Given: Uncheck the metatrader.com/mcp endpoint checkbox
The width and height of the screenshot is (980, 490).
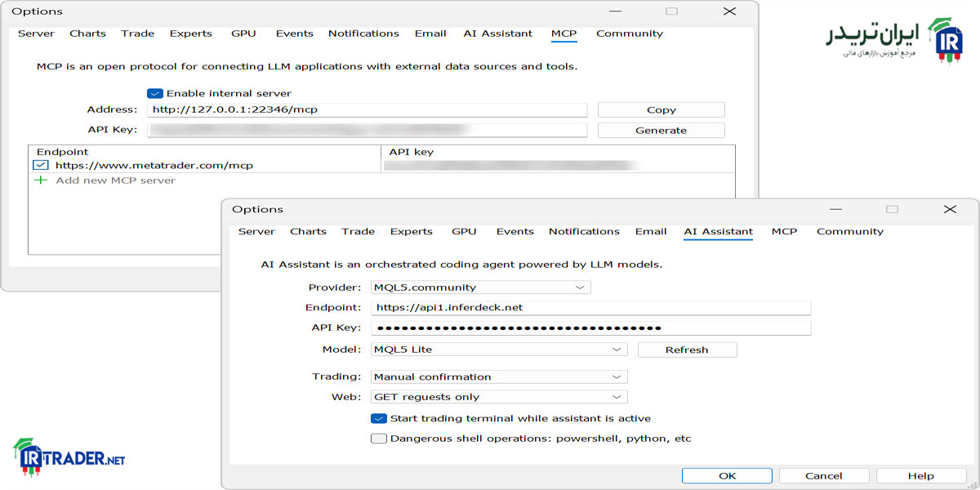Looking at the screenshot, I should [40, 165].
